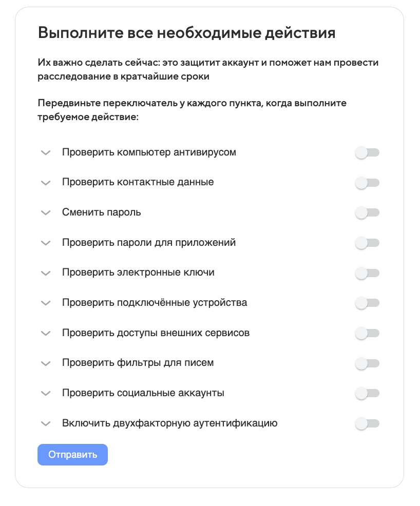Turn on 'Проверить доступы внешних сервисов' toggle

tap(367, 334)
